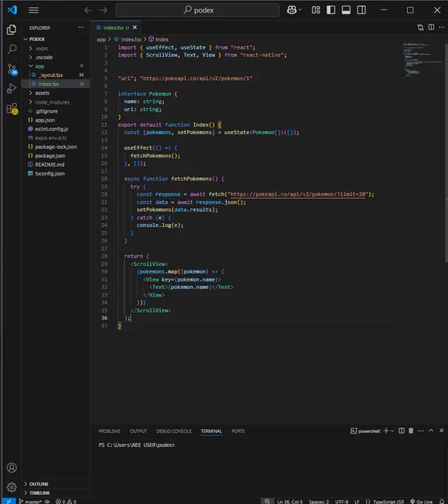Open package.json file
This screenshot has width=448, height=504.
56,156
